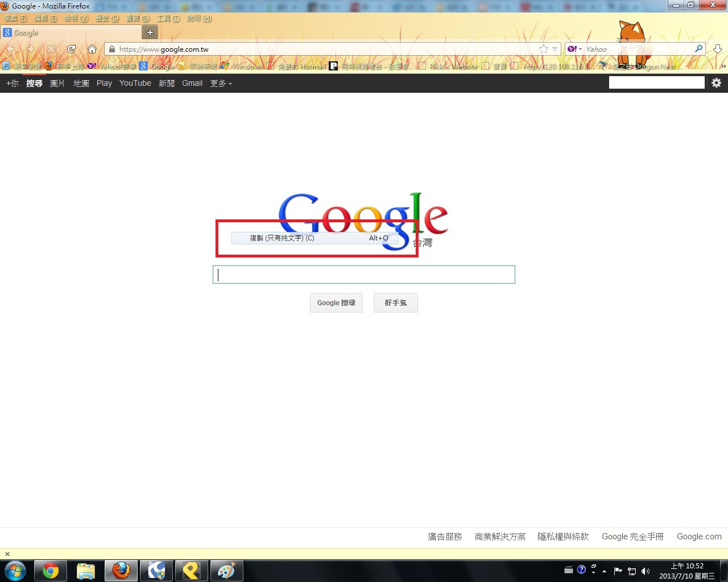This screenshot has height=582, width=728.
Task: Open the Windows Start orb
Action: point(15,571)
